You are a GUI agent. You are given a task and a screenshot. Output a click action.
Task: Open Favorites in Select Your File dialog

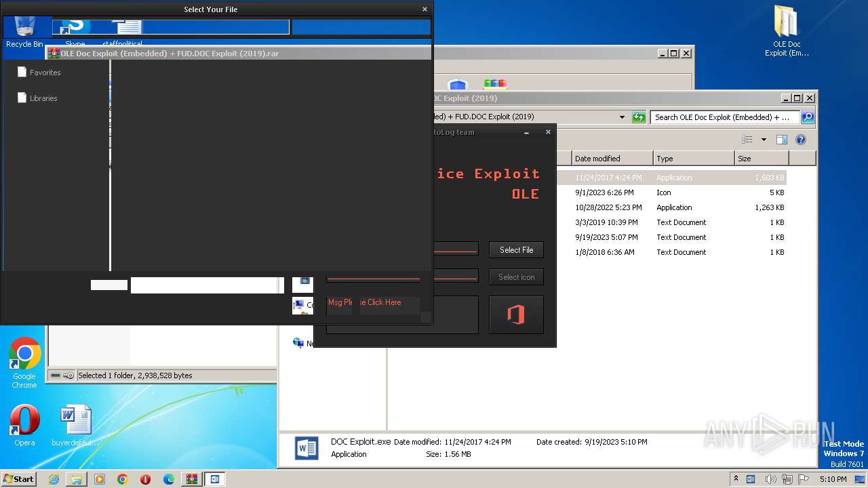(39, 73)
